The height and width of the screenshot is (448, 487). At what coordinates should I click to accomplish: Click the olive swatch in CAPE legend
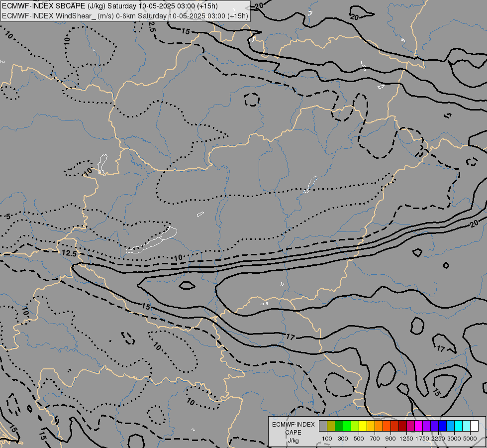331,426
